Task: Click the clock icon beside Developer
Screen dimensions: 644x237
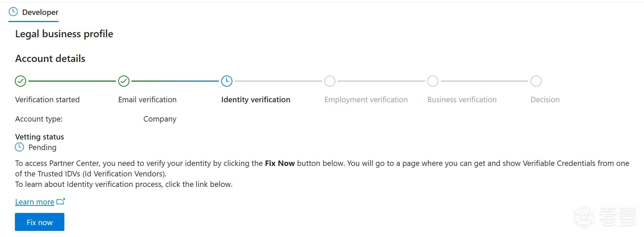Action: (x=13, y=12)
